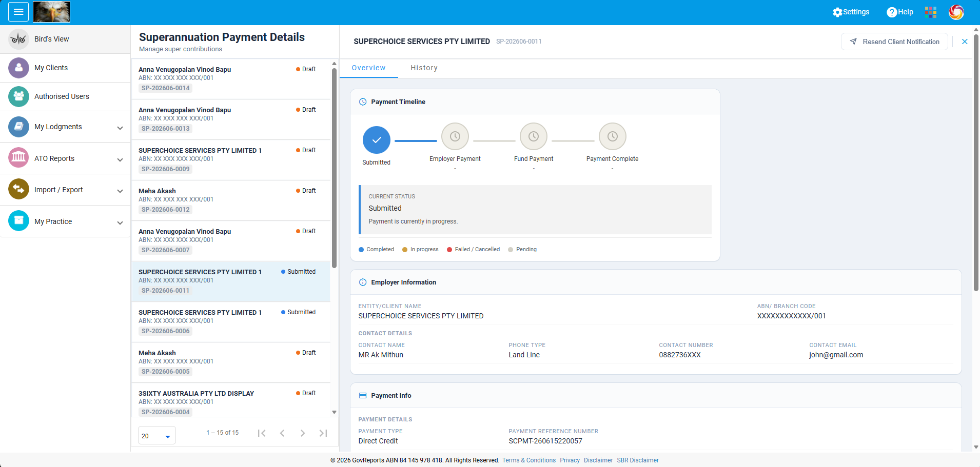
Task: Open the hamburger navigation menu
Action: tap(18, 12)
